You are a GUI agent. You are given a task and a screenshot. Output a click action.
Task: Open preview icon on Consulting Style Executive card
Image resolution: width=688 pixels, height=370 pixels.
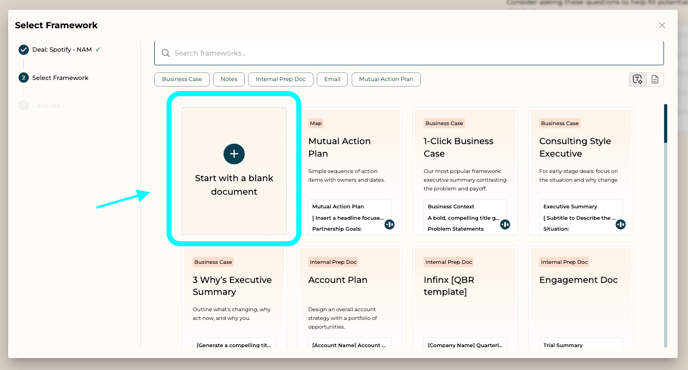point(620,224)
